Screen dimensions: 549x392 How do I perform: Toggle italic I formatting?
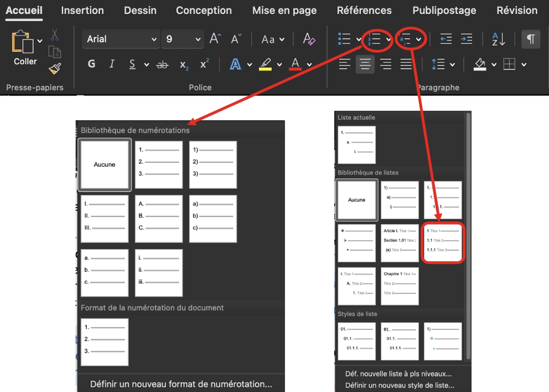pyautogui.click(x=112, y=64)
